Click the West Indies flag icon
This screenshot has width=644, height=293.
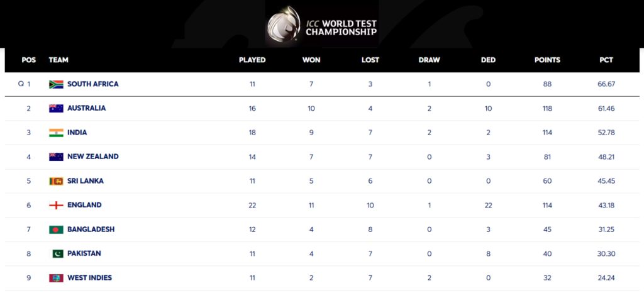pyautogui.click(x=56, y=278)
